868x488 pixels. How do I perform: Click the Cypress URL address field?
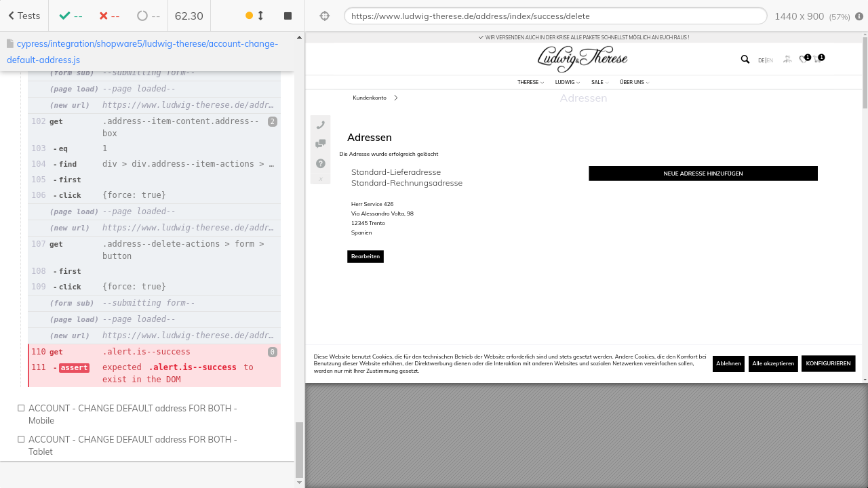(555, 16)
